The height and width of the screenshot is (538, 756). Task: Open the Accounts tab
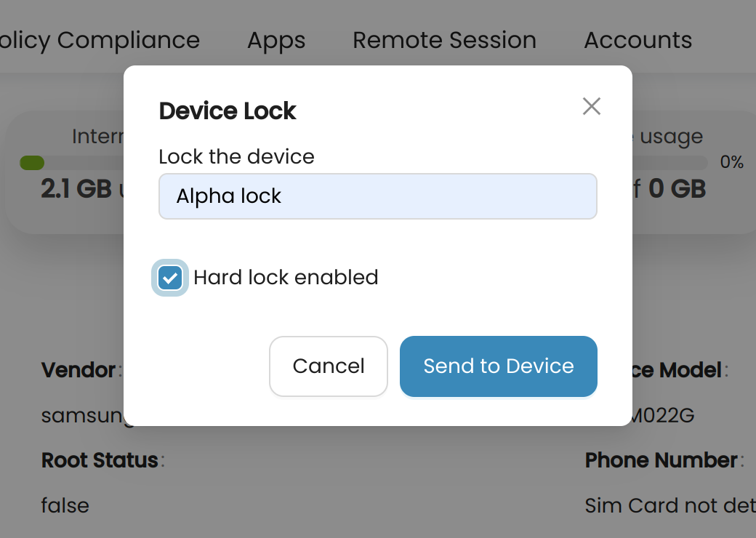click(638, 40)
